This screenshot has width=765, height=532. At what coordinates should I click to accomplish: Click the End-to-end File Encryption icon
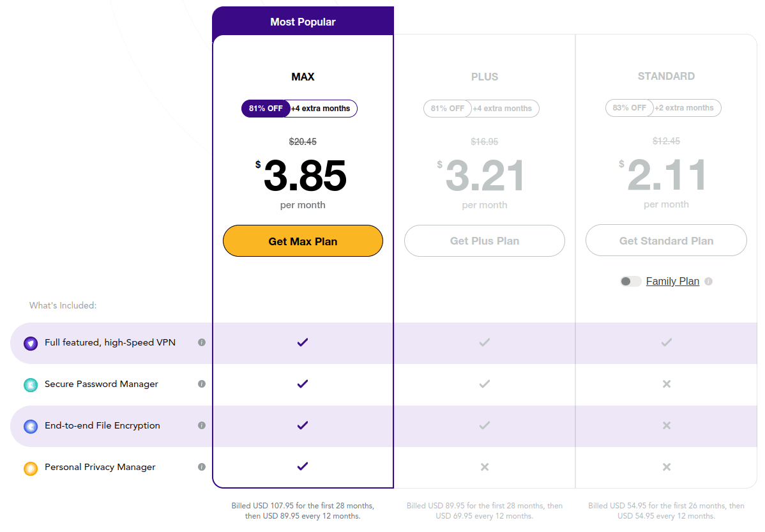coord(31,425)
